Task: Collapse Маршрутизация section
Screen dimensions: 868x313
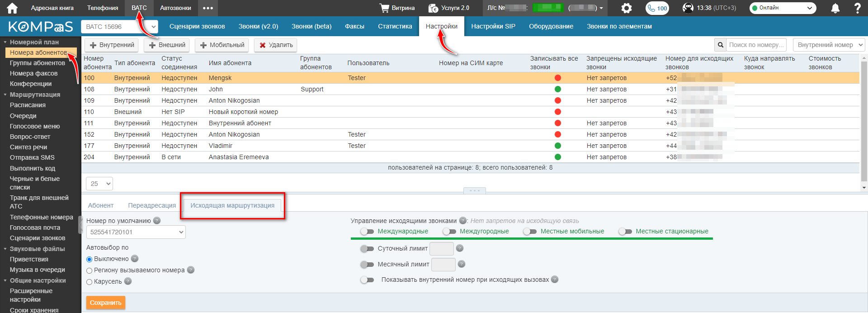Action: point(5,95)
